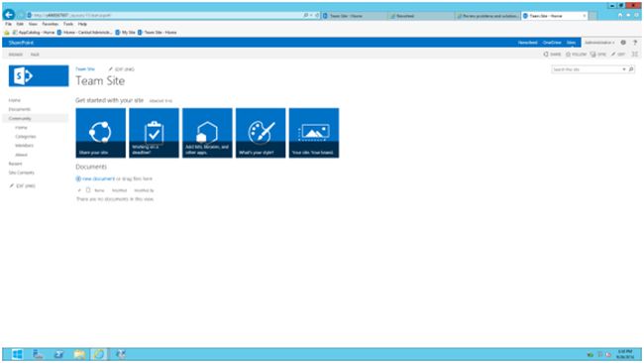Open the View menu
644x363 pixels.
coord(33,24)
